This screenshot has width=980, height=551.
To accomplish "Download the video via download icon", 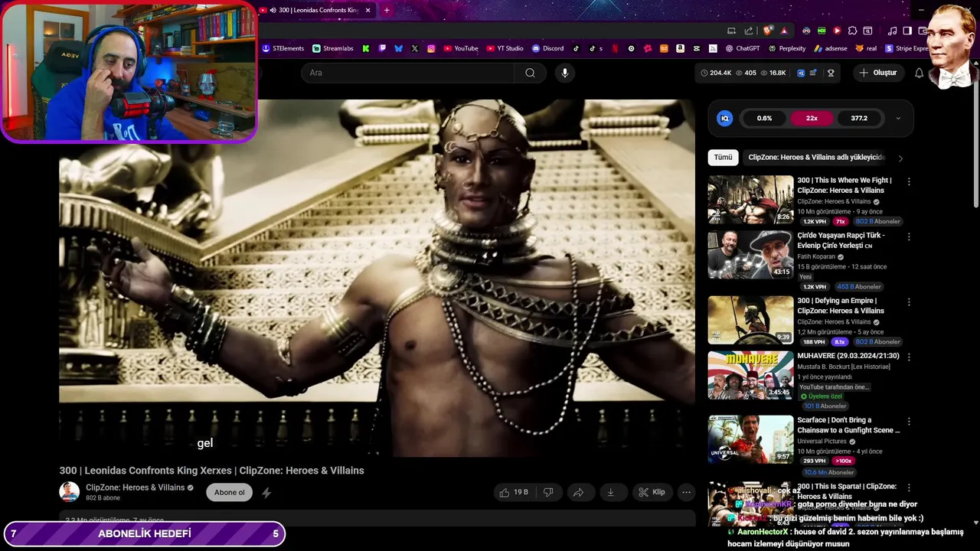I will pyautogui.click(x=610, y=492).
